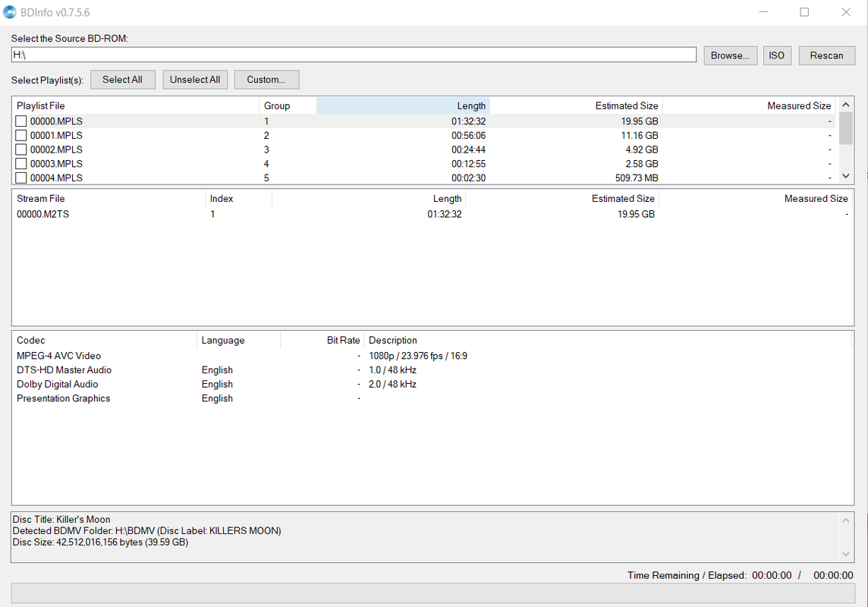Click the Index column header
Viewport: 868px width, 607px height.
(238, 199)
